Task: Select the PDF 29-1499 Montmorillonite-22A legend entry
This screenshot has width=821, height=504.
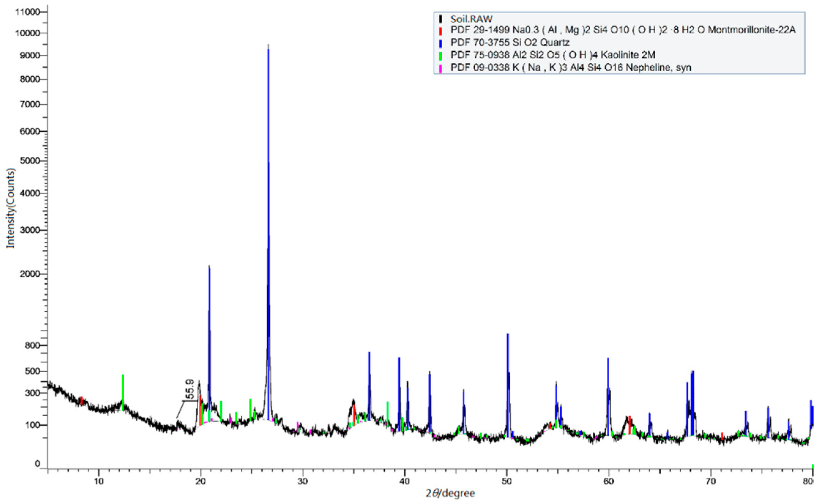Action: tap(622, 30)
